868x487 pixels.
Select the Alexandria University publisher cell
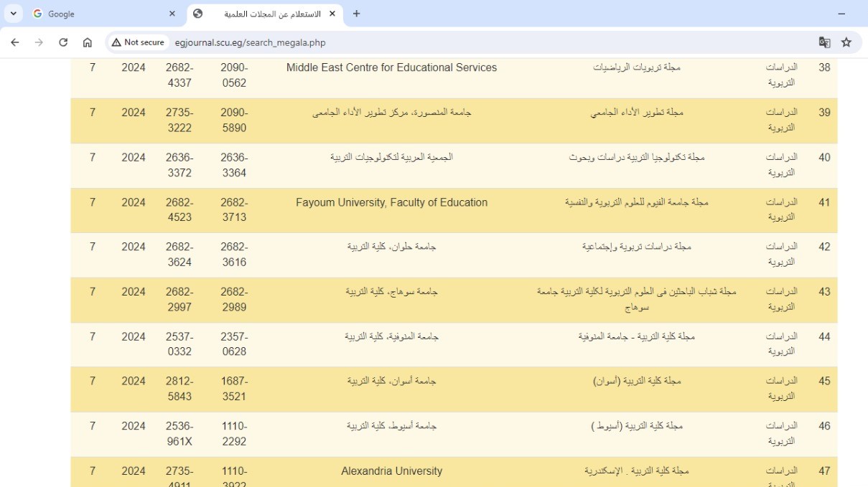click(391, 471)
